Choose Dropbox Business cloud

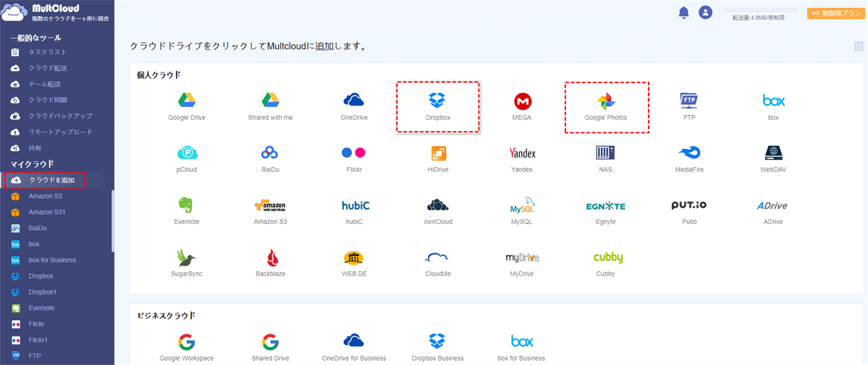click(438, 348)
